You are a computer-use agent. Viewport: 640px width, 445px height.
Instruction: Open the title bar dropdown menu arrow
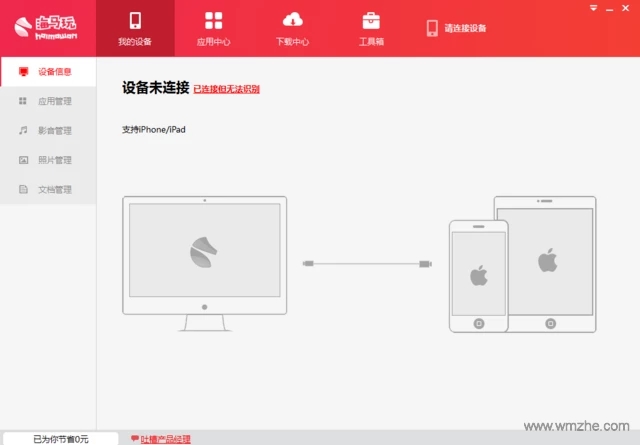pyautogui.click(x=593, y=8)
